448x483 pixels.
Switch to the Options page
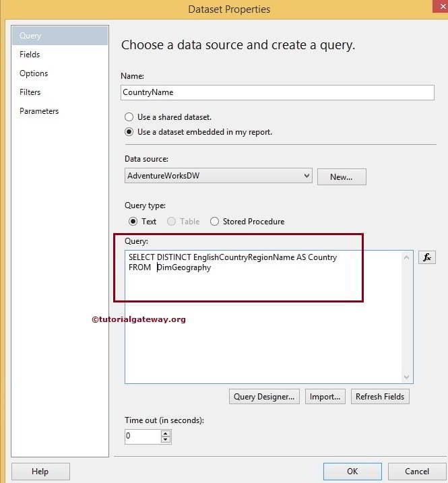point(34,73)
